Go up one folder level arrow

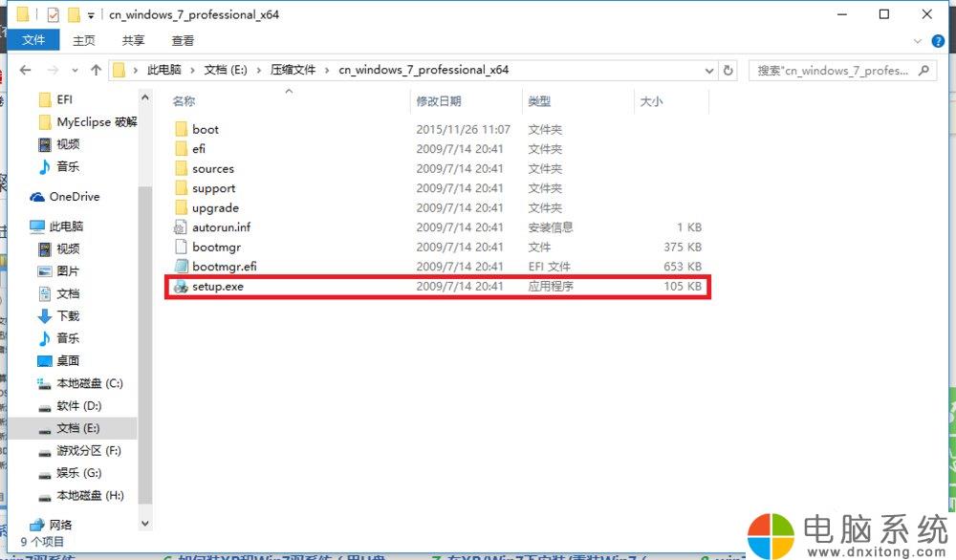tap(96, 70)
